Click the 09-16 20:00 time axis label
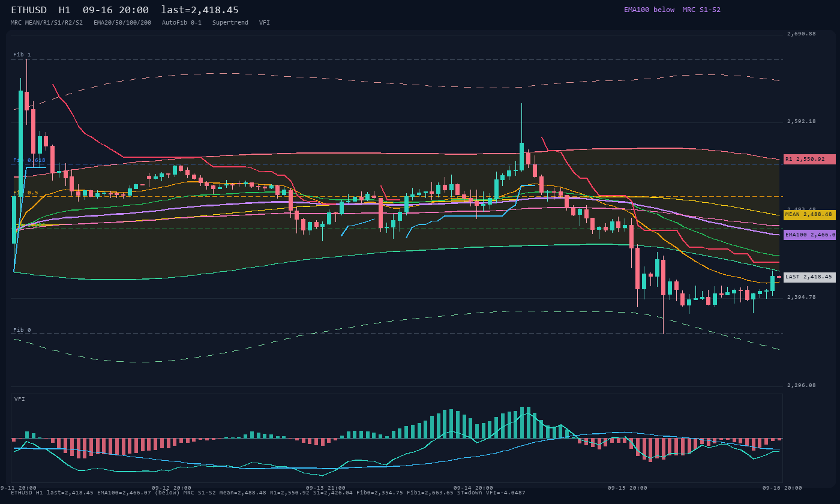Viewport: 840px width, 504px height. 782,488
